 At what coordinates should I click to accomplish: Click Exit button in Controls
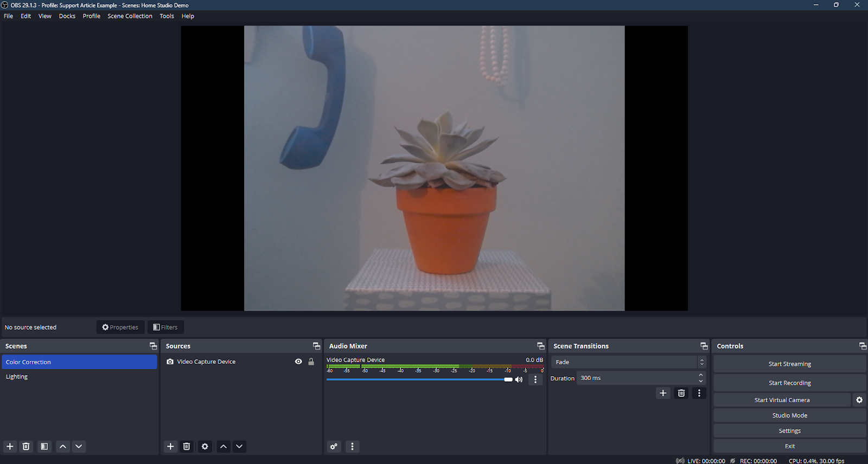790,446
